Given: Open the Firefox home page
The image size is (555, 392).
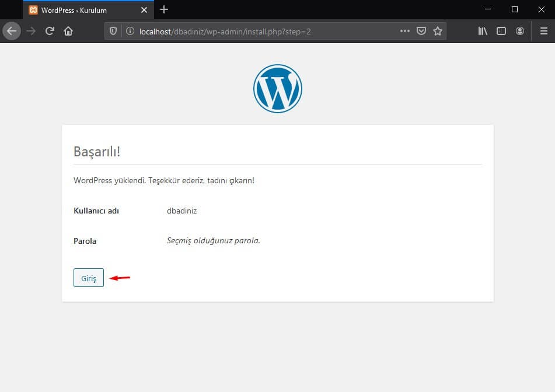Looking at the screenshot, I should [68, 31].
